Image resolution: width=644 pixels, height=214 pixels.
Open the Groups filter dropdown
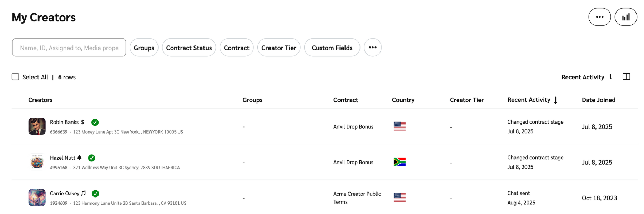tap(144, 48)
